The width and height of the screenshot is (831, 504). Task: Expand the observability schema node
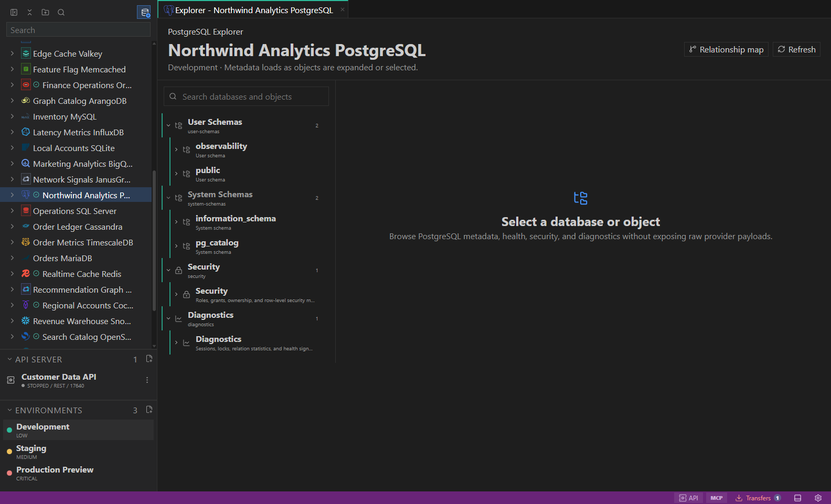(x=176, y=149)
